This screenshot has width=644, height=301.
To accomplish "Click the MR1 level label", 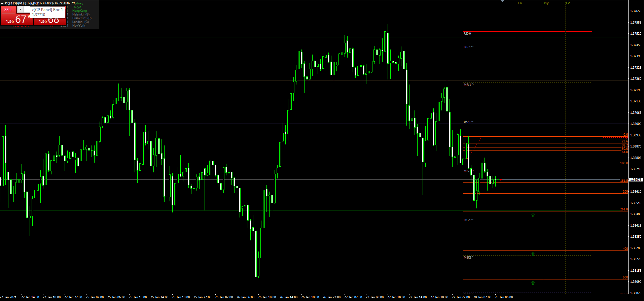I will 468,85.
